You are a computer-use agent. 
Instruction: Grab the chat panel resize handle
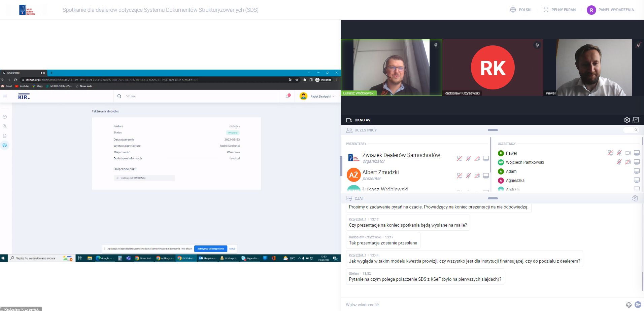pos(493,198)
